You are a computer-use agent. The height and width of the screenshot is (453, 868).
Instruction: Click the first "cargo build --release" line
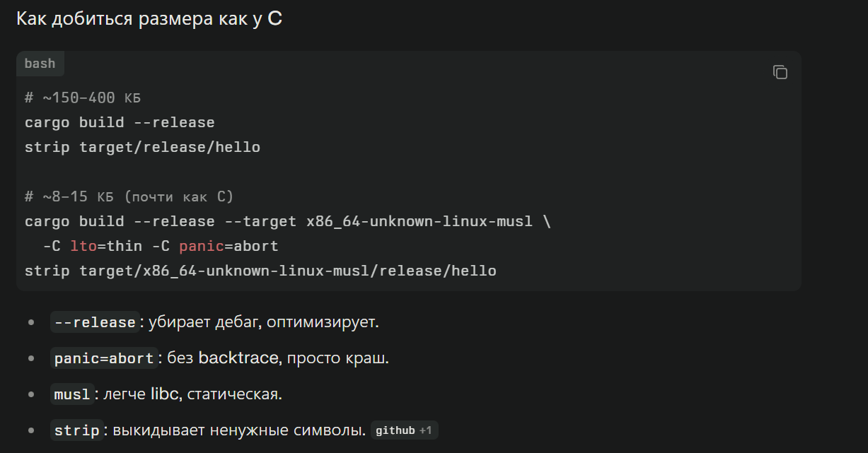tap(120, 122)
